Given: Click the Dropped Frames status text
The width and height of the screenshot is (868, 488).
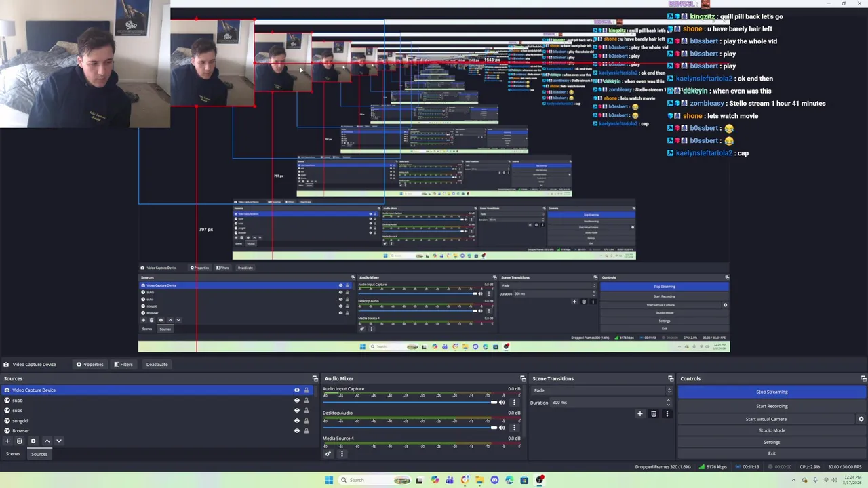Looking at the screenshot, I should coord(663,467).
